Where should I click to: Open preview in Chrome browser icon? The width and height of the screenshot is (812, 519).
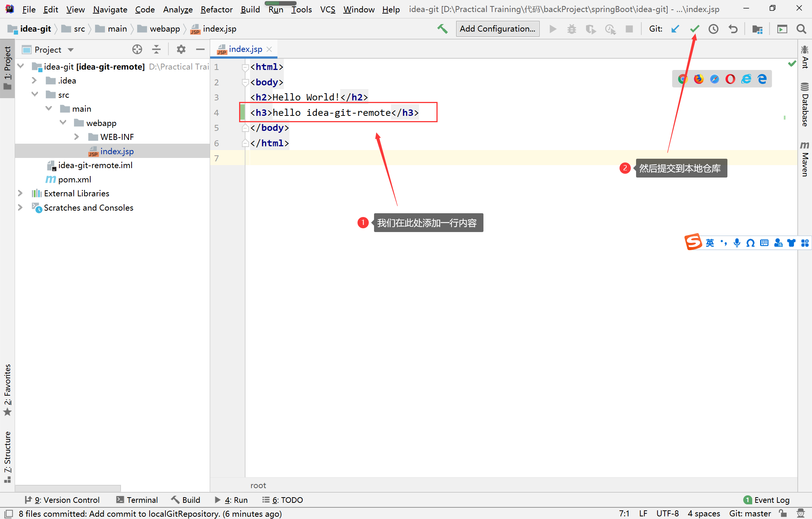pyautogui.click(x=683, y=79)
